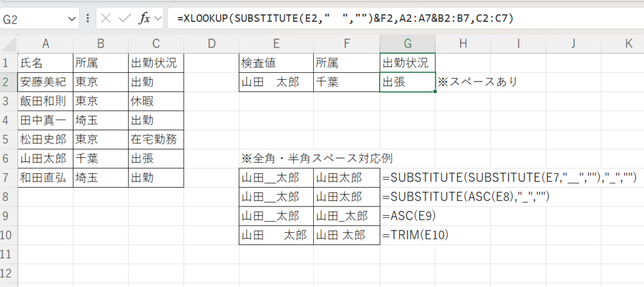The height and width of the screenshot is (287, 644).
Task: Select cell with 田中真一
Action: point(45,121)
